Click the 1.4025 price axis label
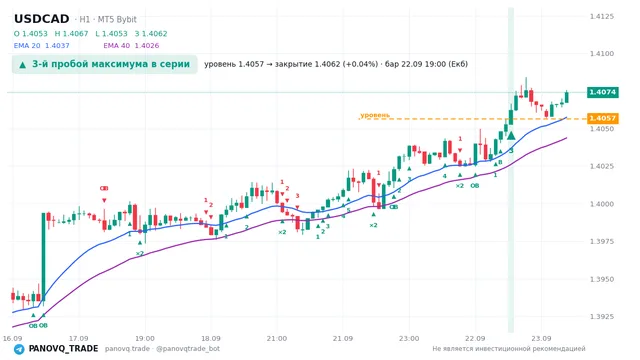The image size is (640, 360). [x=602, y=167]
